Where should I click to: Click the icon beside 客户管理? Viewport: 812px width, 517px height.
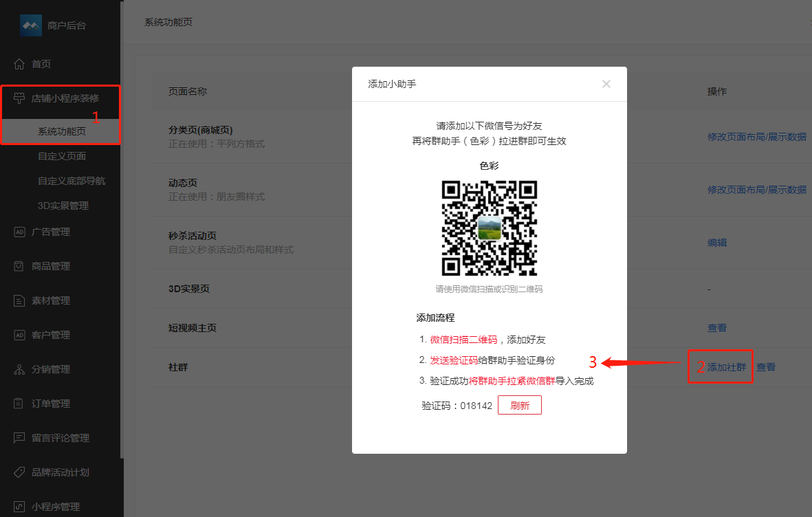(x=19, y=335)
